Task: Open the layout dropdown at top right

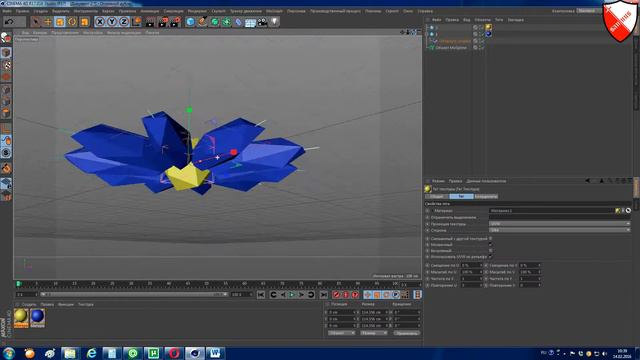Action: (x=589, y=11)
